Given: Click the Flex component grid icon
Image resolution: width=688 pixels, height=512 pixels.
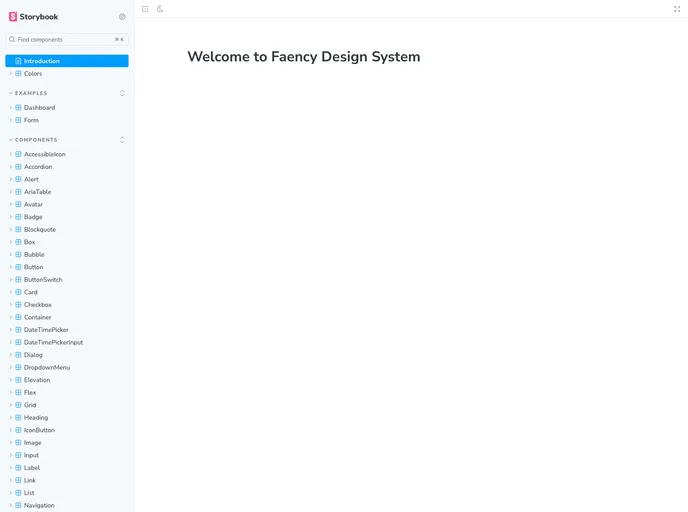Looking at the screenshot, I should click(x=18, y=393).
